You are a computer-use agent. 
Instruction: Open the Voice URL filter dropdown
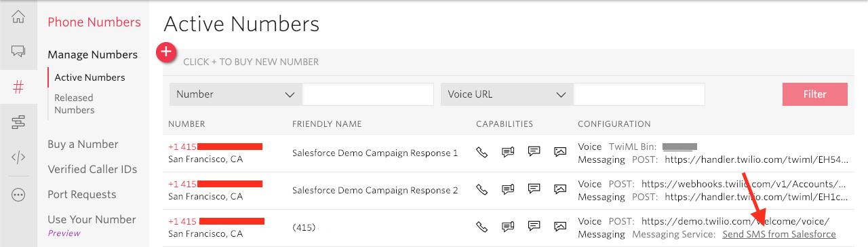click(507, 94)
